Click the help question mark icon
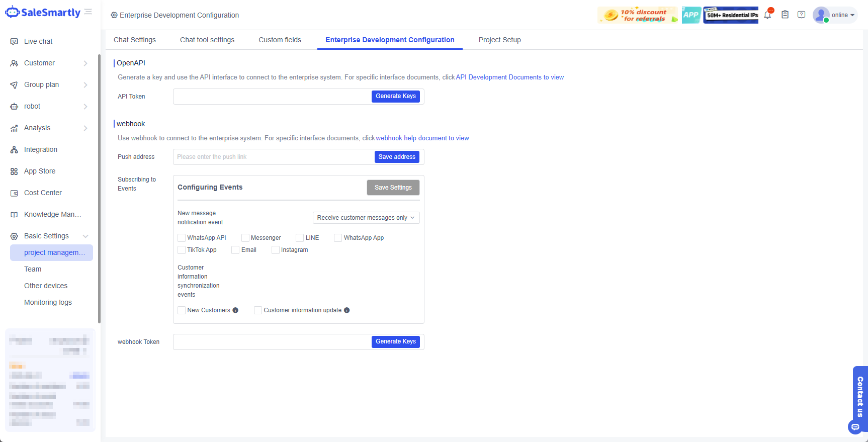 802,15
